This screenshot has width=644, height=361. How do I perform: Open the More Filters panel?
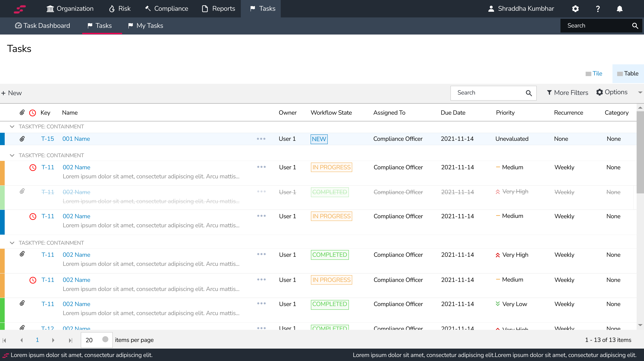click(567, 93)
